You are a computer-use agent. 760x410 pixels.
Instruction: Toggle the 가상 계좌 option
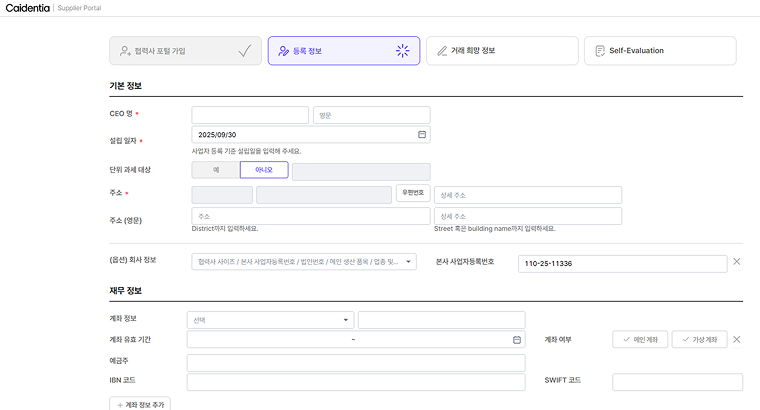tap(699, 340)
